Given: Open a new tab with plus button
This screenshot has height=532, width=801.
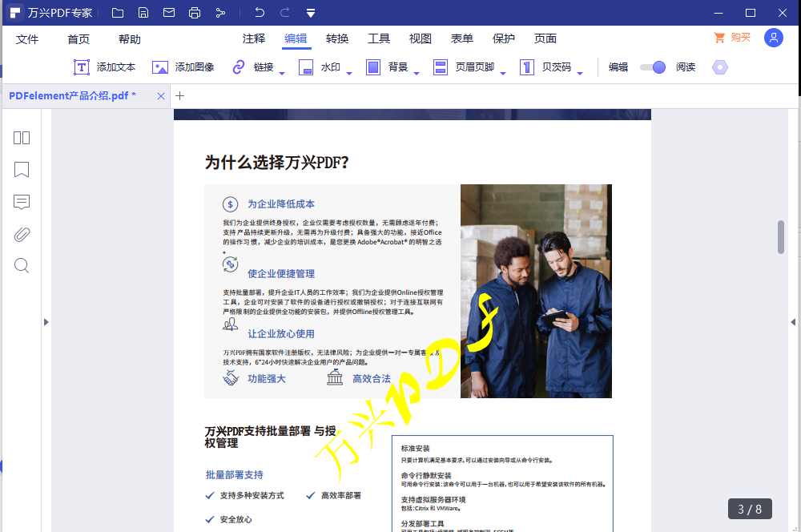Looking at the screenshot, I should click(180, 96).
